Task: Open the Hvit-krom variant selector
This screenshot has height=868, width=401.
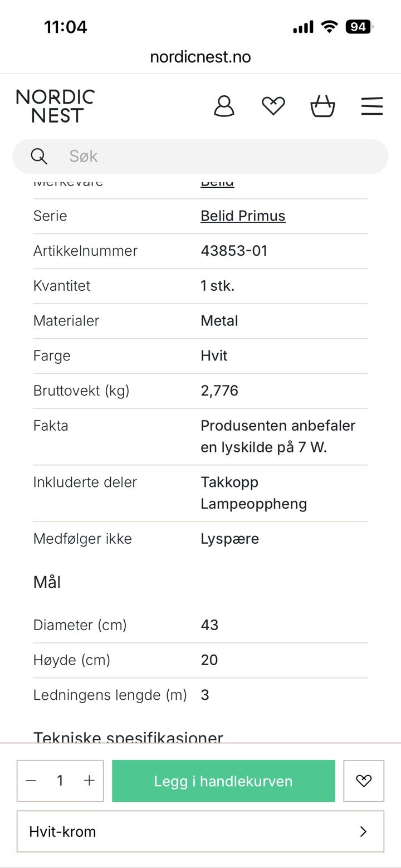Action: tap(189, 831)
